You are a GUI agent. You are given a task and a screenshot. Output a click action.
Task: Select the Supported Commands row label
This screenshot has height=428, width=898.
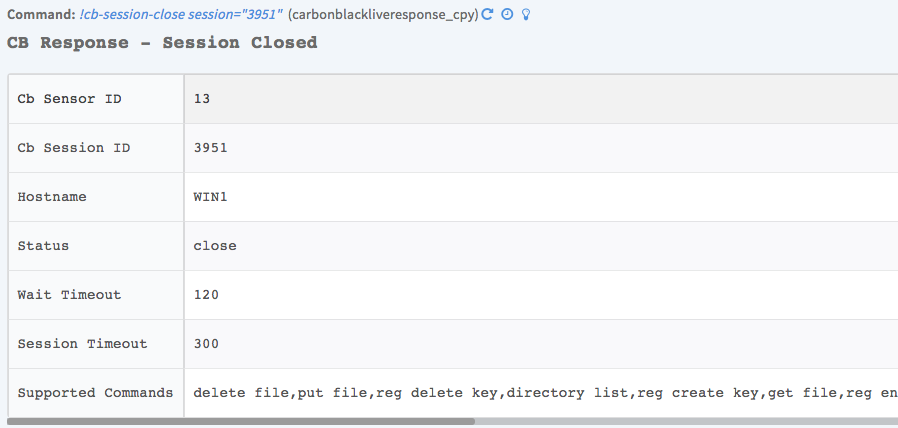[x=95, y=393]
